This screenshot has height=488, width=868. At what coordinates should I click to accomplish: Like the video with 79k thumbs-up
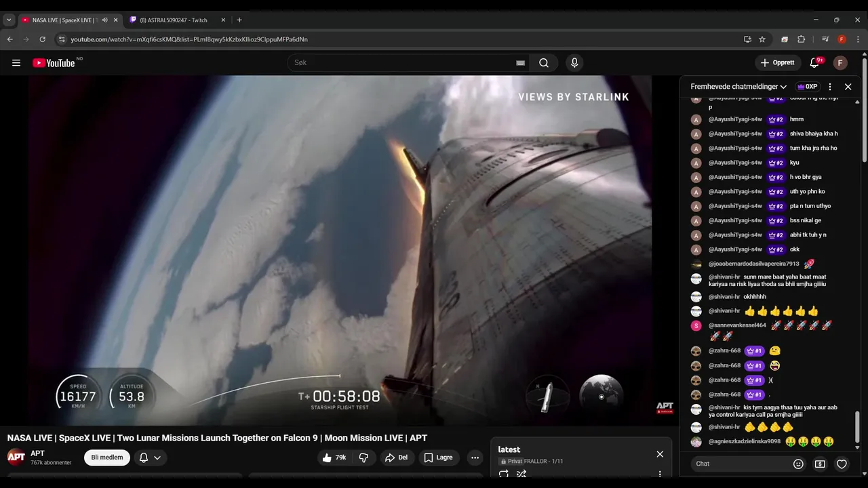(334, 457)
